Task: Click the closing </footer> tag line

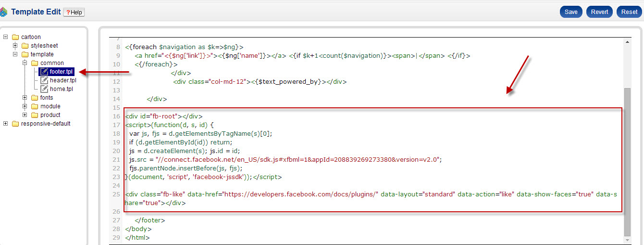Action: point(150,220)
